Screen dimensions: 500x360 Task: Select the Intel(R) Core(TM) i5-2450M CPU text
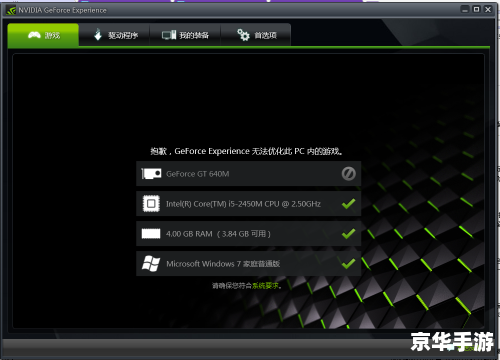point(243,204)
